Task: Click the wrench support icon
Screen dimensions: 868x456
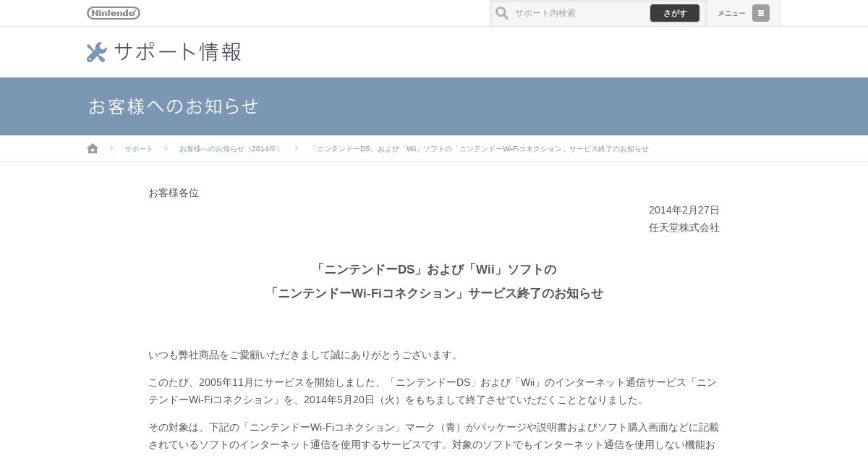Action: 97,52
